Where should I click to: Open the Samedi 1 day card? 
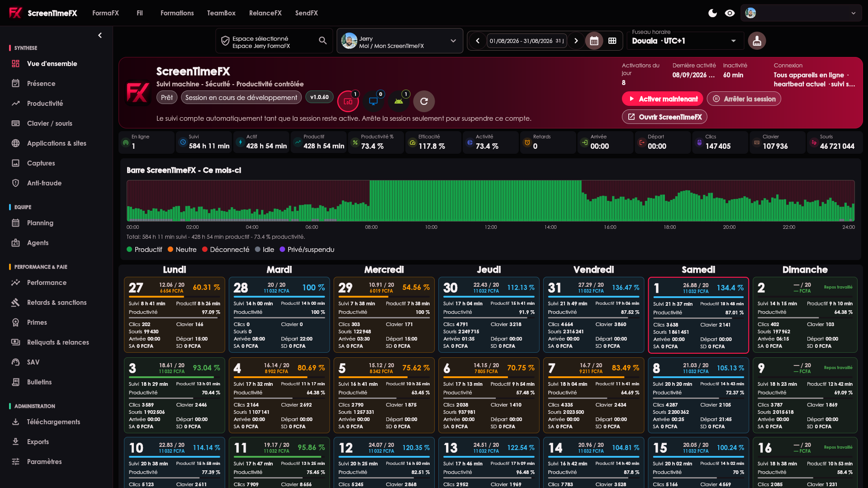(x=698, y=315)
